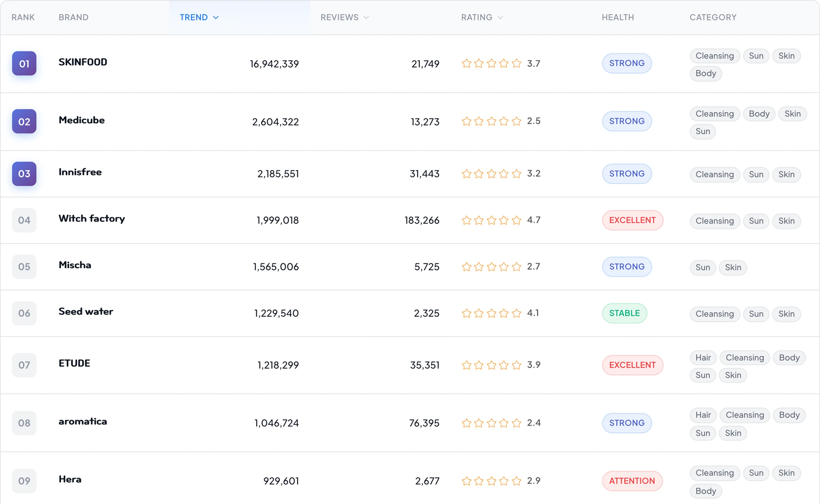Click the Cleansing tag in SKINFOOD's row
Viewport: 820px width, 504px height.
click(714, 56)
